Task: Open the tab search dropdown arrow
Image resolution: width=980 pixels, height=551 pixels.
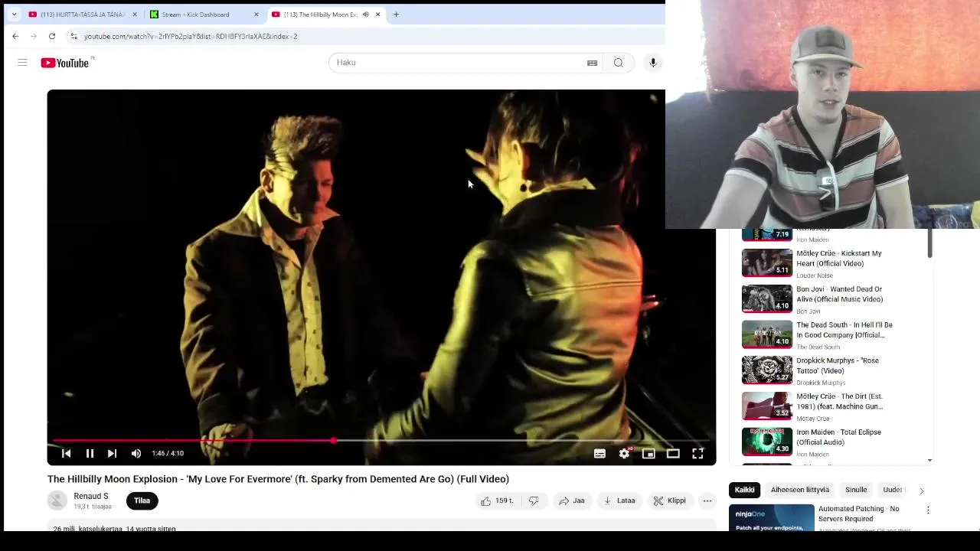Action: 14,15
